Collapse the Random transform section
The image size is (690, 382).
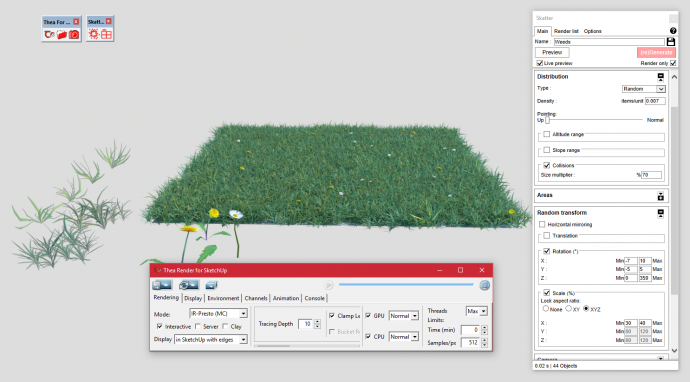(661, 213)
